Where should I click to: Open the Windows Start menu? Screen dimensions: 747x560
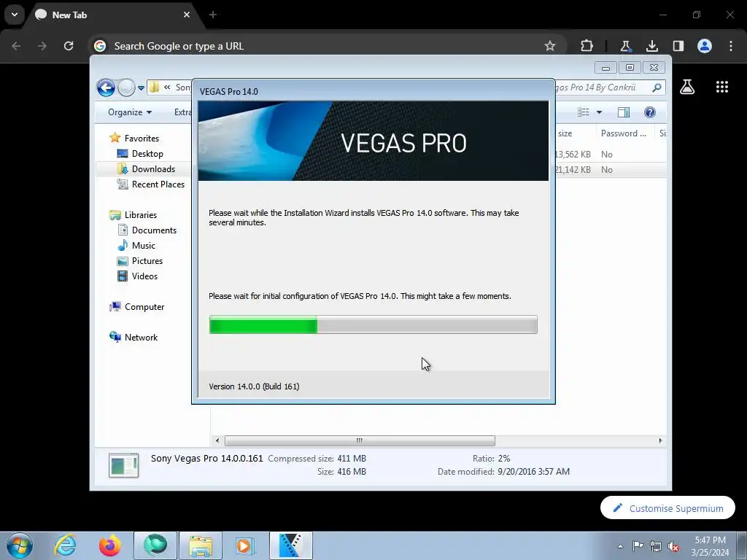20,545
